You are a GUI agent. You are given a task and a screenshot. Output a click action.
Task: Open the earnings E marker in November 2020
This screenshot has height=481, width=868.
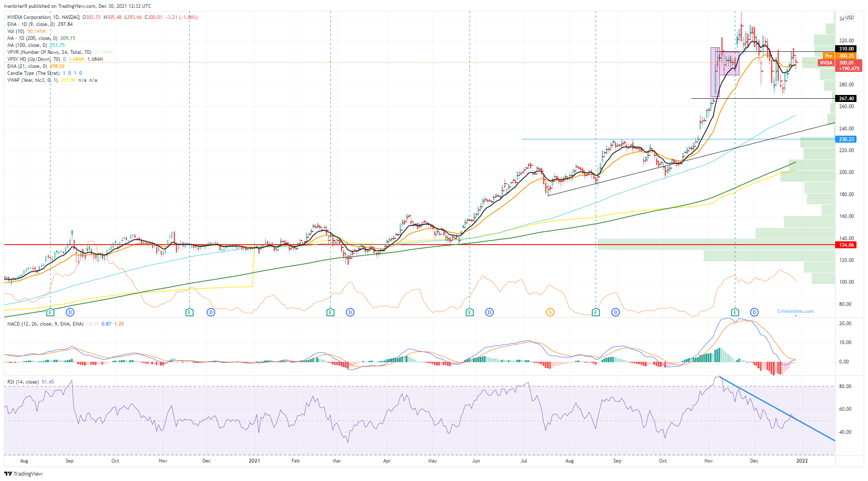tap(189, 312)
